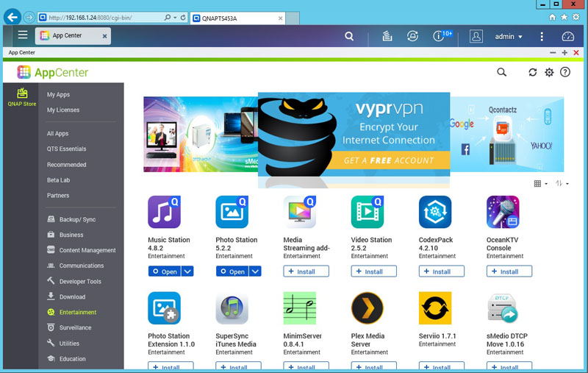The width and height of the screenshot is (588, 373).
Task: Expand the browser address search dropdown arrow
Action: point(175,18)
